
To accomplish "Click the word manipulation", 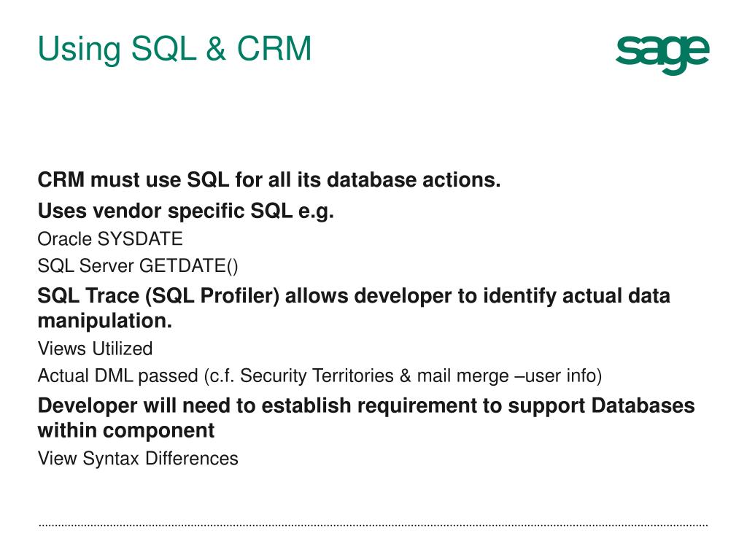I will (105, 321).
